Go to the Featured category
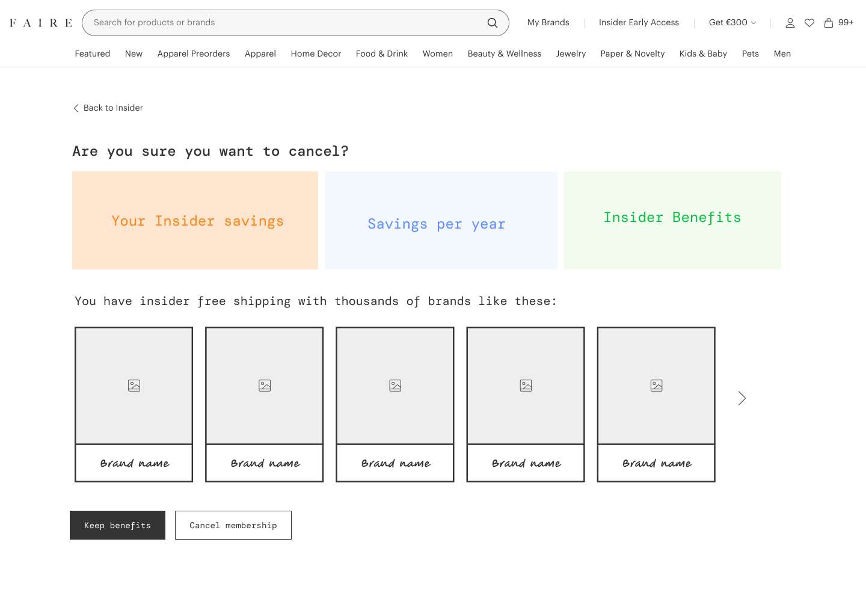Image resolution: width=866 pixels, height=616 pixels. click(93, 54)
